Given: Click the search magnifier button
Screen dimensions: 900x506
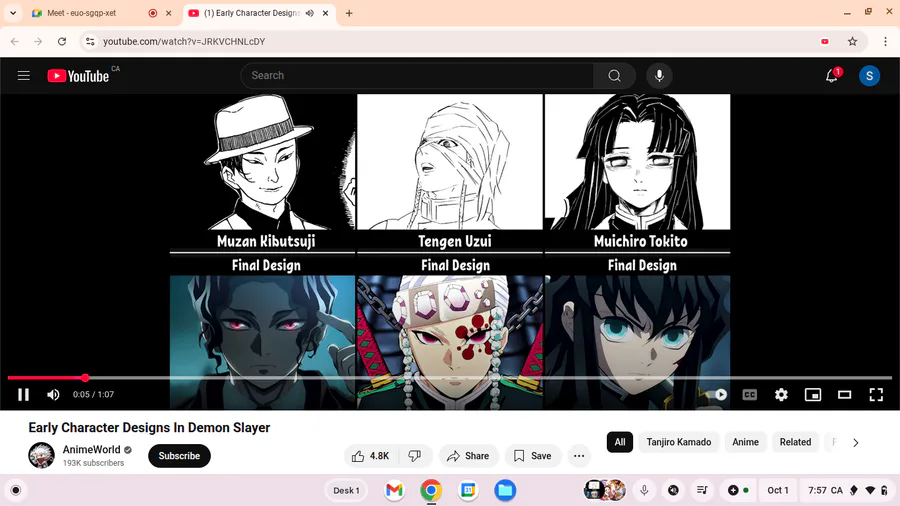Looking at the screenshot, I should coord(614,76).
